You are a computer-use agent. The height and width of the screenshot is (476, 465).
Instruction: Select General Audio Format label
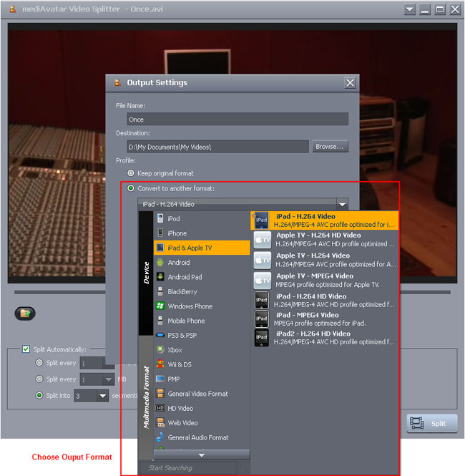coord(198,437)
